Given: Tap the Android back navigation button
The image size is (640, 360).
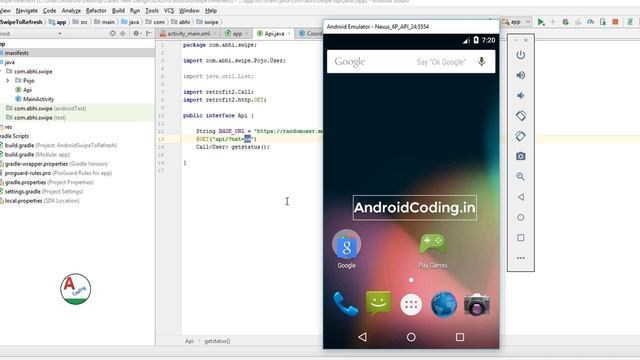Looking at the screenshot, I should click(x=362, y=337).
